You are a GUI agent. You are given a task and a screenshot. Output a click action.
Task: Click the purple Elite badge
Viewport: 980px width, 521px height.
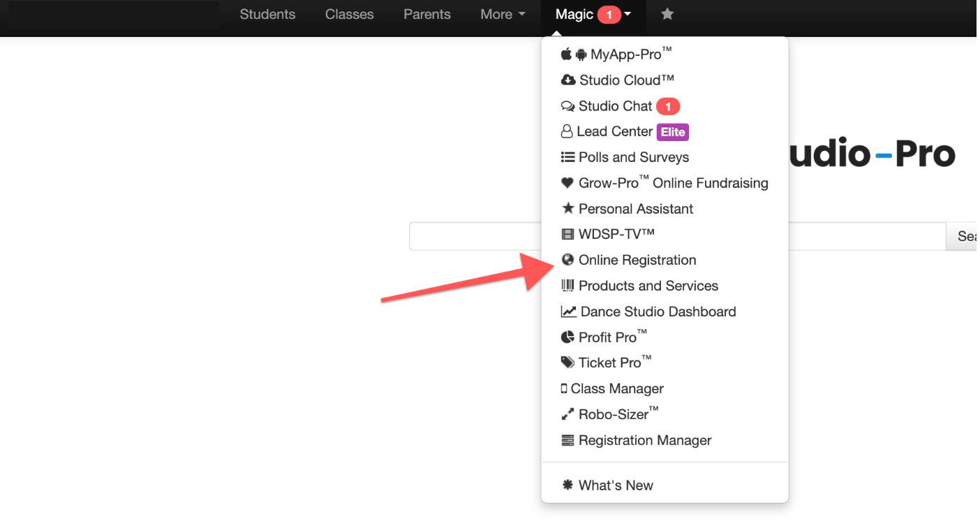tap(673, 132)
